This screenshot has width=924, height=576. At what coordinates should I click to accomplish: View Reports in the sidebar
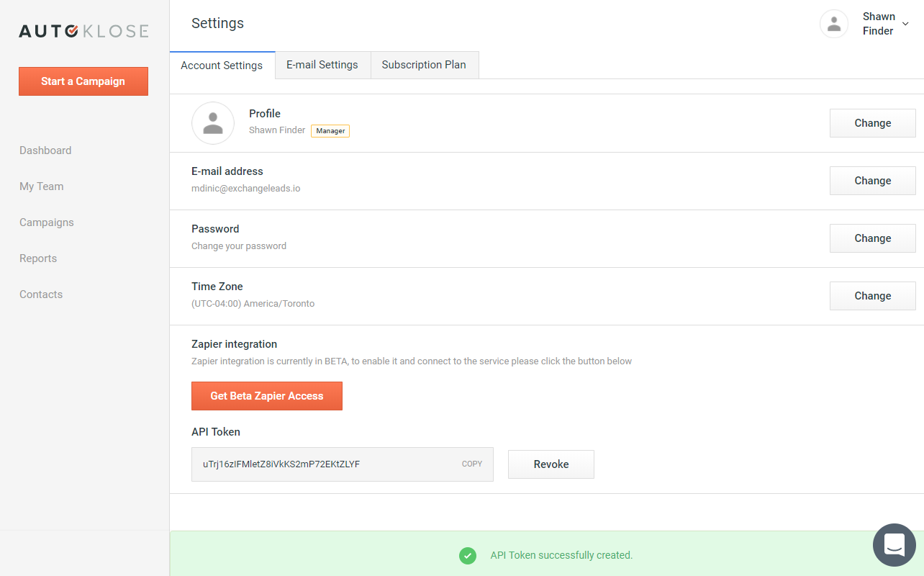point(38,258)
